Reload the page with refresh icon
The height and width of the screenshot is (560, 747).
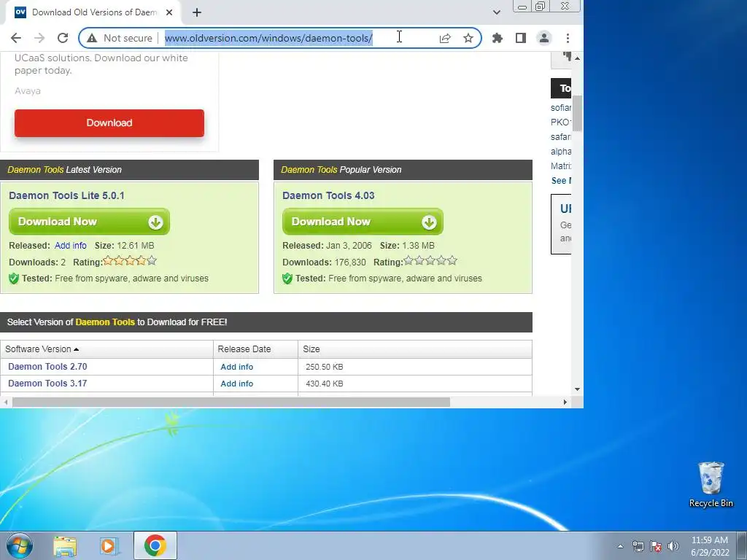pyautogui.click(x=63, y=38)
